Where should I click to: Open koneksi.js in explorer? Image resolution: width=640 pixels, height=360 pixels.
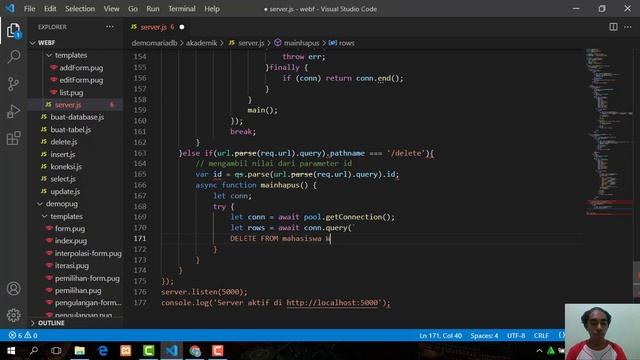66,167
